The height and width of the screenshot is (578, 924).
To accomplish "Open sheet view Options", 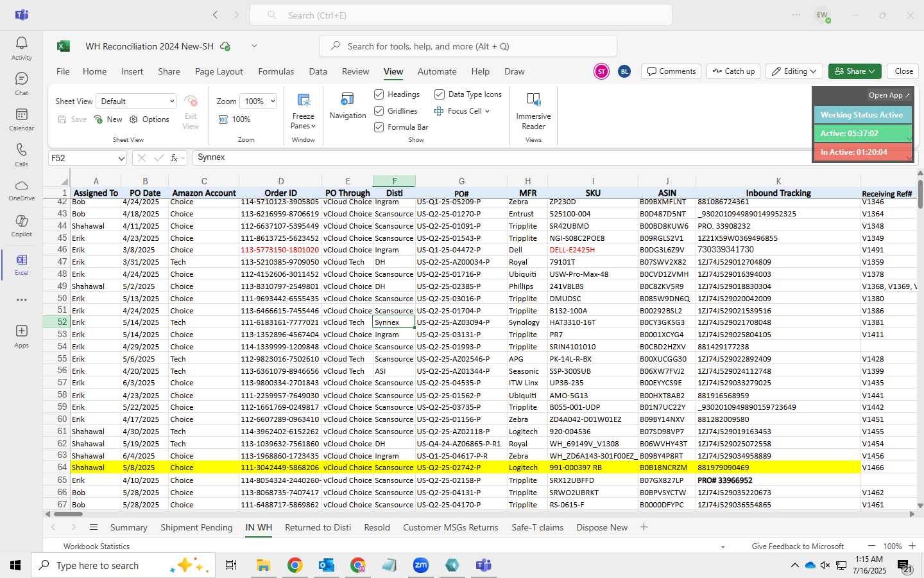I will [x=150, y=119].
